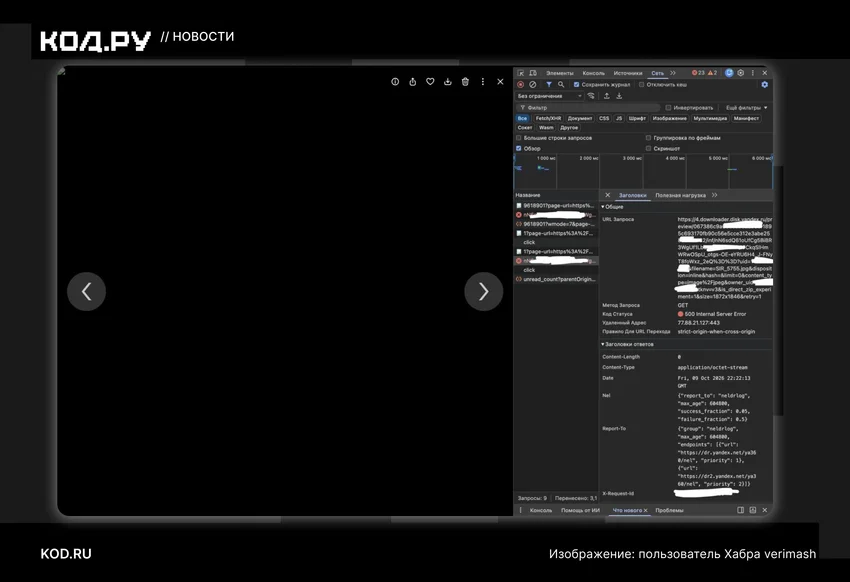Mark the photo as favorite with the heart

click(x=430, y=82)
